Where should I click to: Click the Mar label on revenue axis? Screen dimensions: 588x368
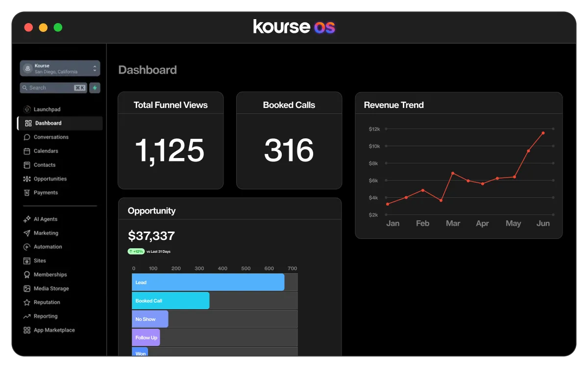[x=453, y=223]
